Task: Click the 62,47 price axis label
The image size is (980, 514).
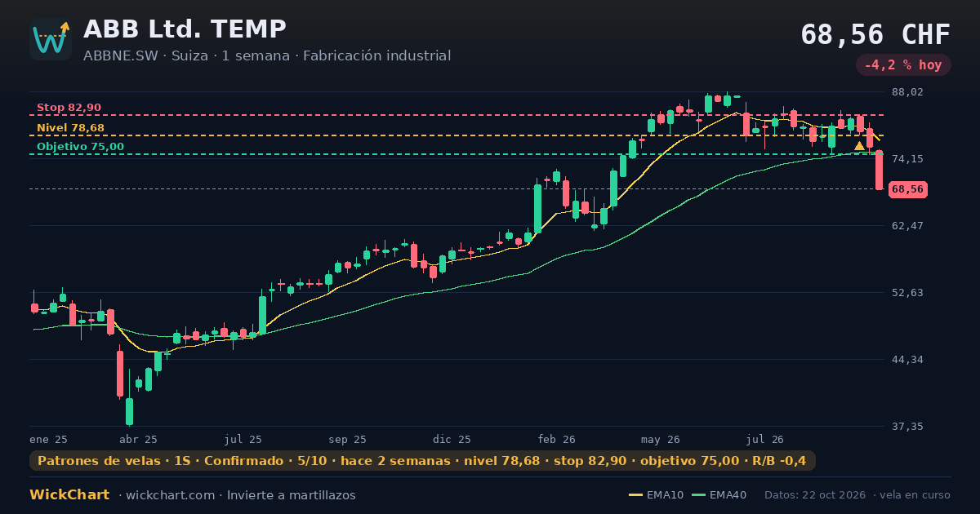Action: [907, 226]
